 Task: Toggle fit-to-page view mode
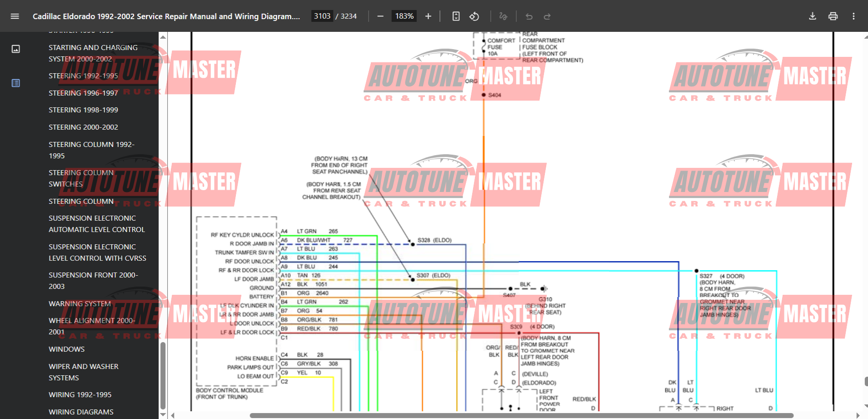(x=455, y=16)
